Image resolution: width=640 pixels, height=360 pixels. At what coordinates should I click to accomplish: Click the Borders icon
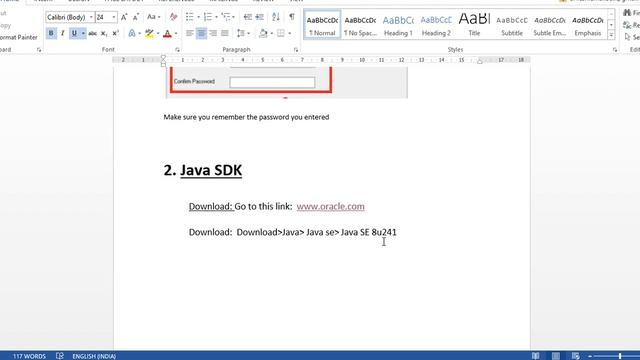[x=281, y=33]
